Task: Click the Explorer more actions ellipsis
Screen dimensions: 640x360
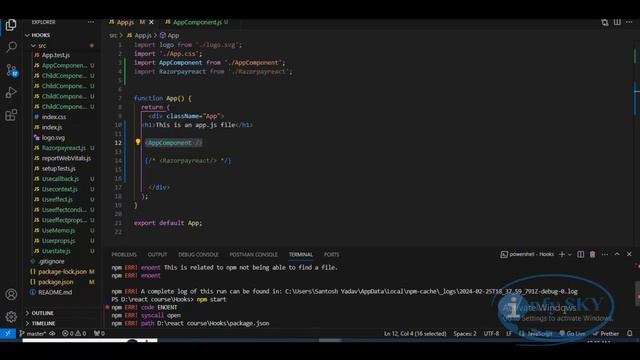Action: click(x=91, y=22)
